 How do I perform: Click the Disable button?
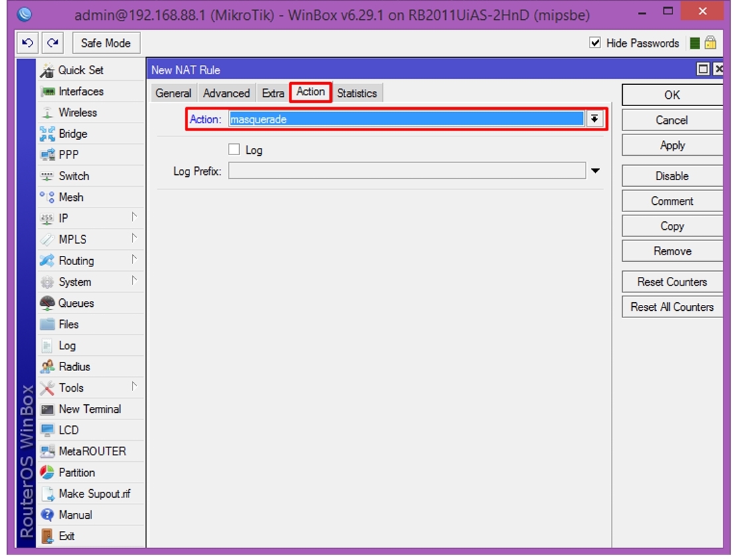coord(672,176)
